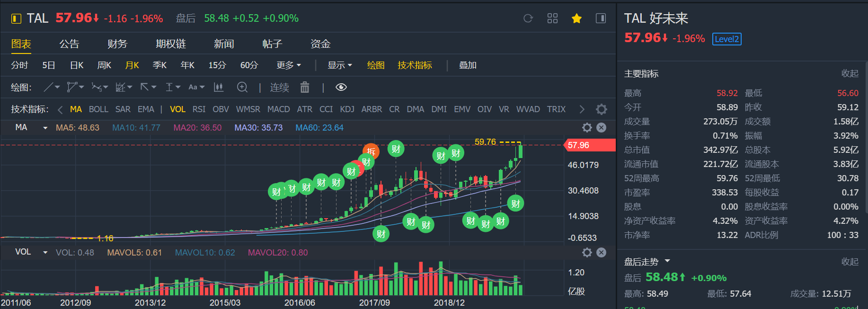868x309 pixels.
Task: Collapse the 主要指标 section with 收起
Action: pos(850,73)
